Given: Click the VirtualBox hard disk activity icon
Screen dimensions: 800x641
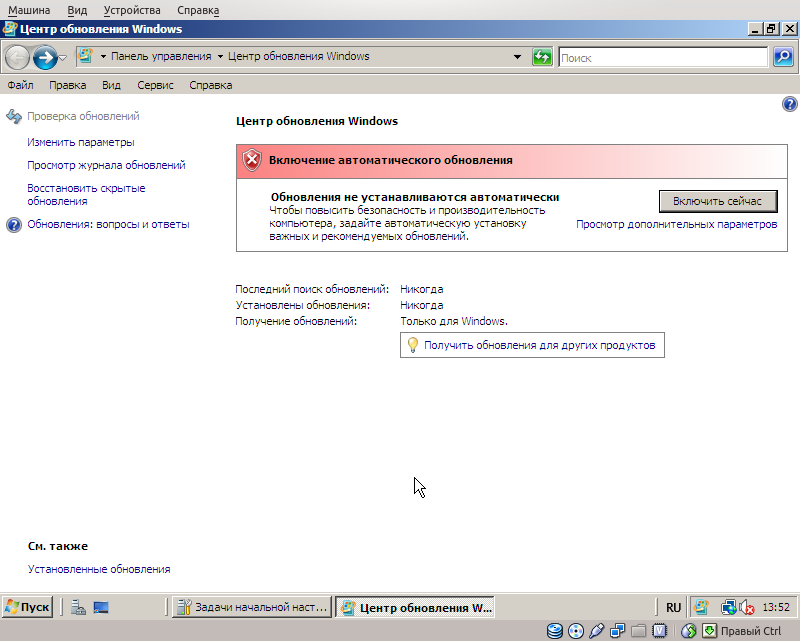Looking at the screenshot, I should (553, 631).
